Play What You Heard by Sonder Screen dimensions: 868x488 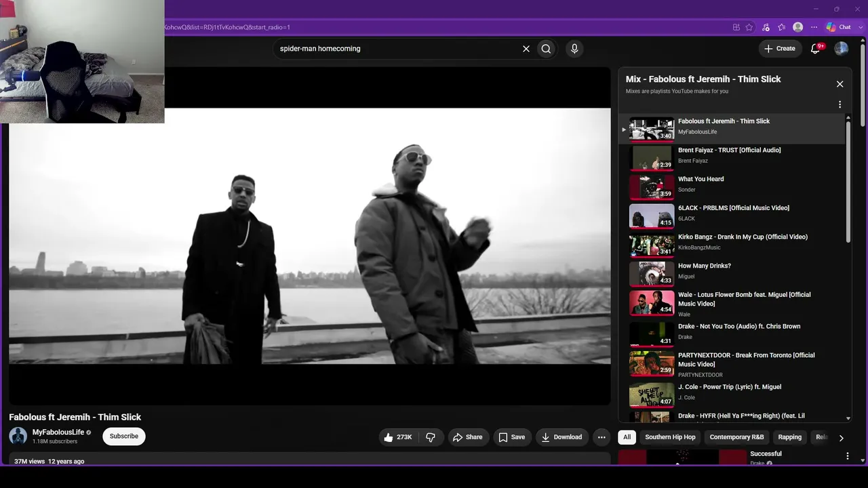(733, 186)
